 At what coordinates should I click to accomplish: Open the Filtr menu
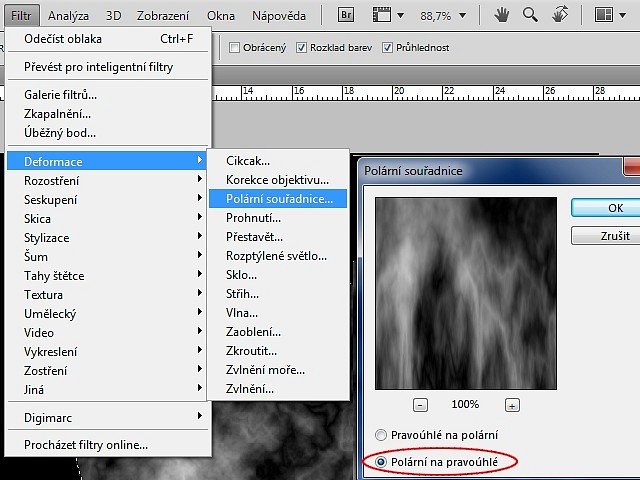pyautogui.click(x=21, y=16)
